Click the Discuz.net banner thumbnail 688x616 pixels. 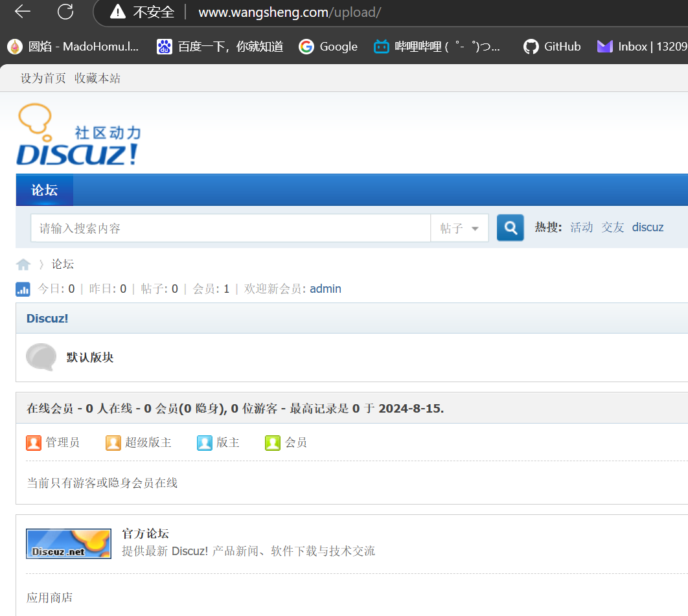[x=69, y=543]
